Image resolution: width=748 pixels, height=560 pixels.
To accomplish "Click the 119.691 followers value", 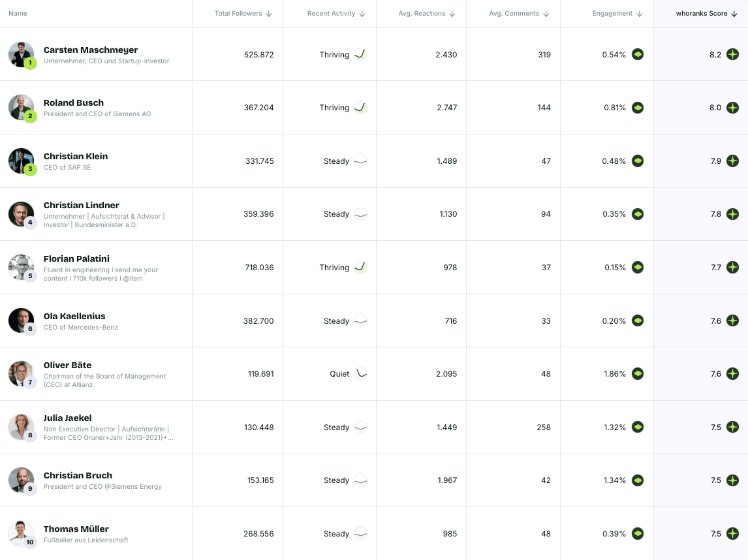I will point(261,374).
